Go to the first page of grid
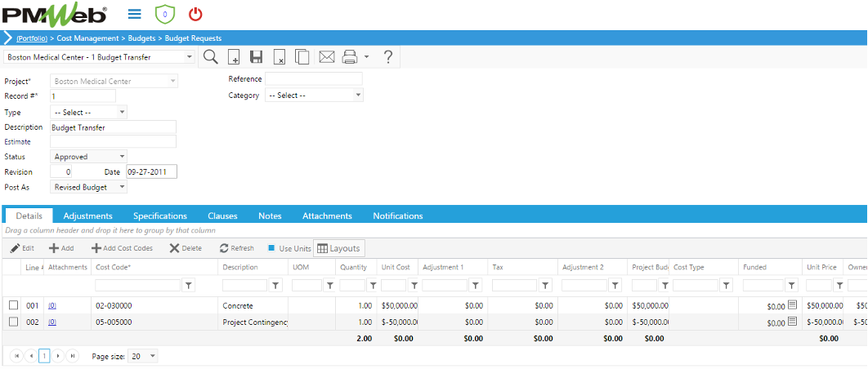 point(16,356)
